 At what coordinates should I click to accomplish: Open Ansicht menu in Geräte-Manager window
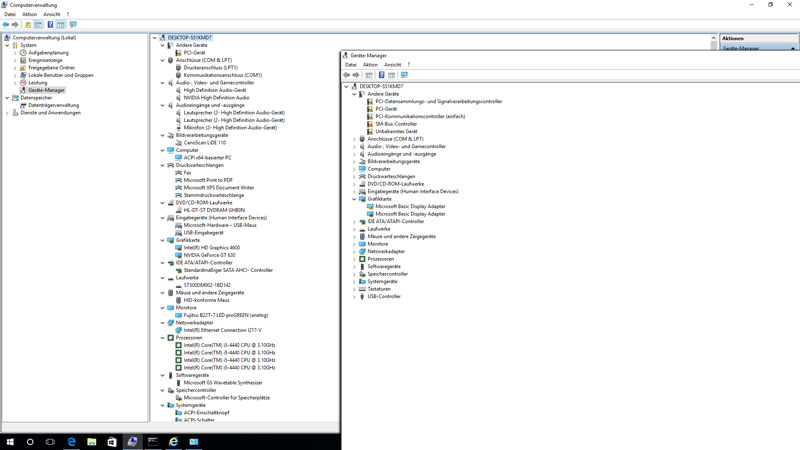click(393, 65)
